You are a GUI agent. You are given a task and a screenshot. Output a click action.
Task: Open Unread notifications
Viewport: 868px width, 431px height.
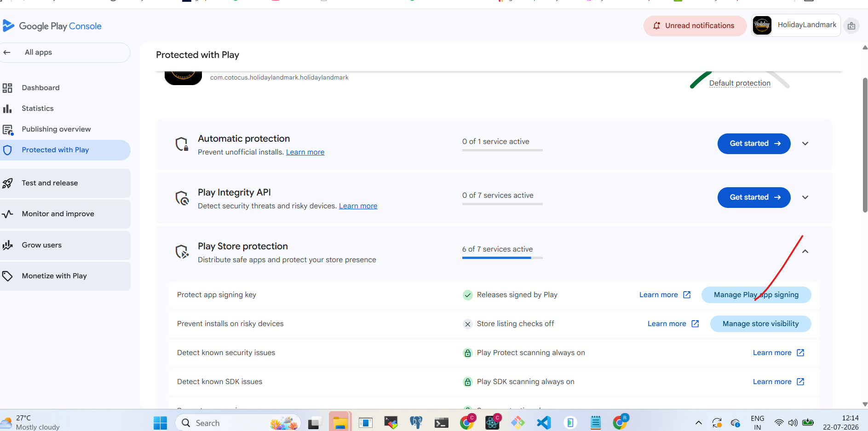click(695, 26)
